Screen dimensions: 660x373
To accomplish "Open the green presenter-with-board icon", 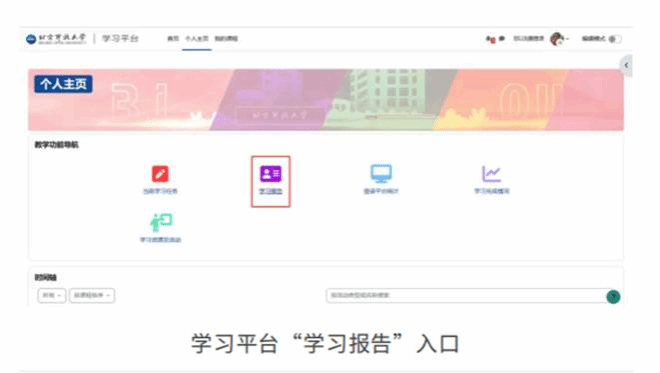I will 161,222.
